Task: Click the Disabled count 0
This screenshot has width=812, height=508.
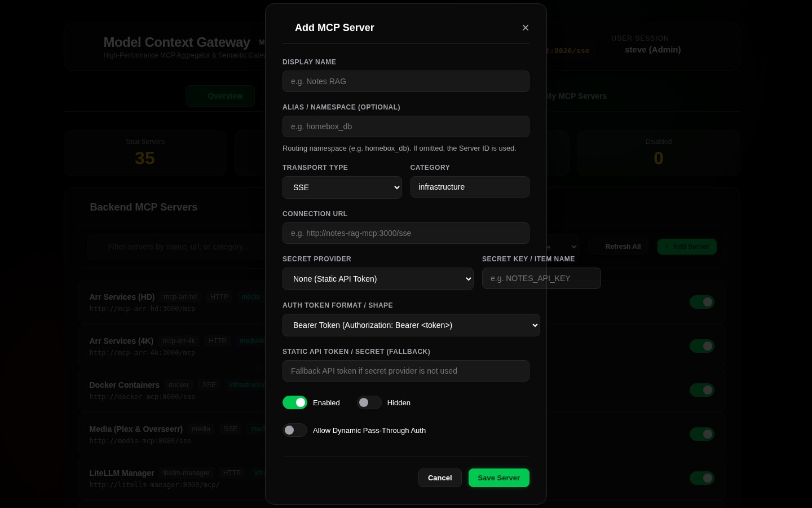Action: coord(659,159)
